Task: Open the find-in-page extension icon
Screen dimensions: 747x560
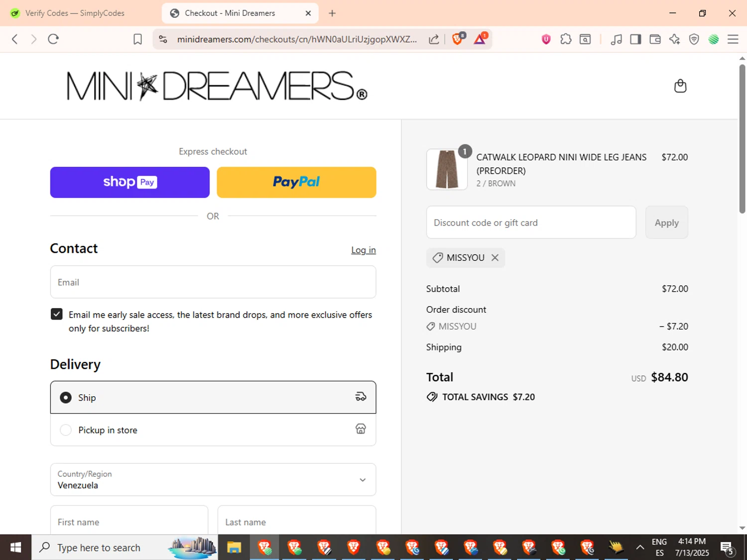Action: (585, 39)
